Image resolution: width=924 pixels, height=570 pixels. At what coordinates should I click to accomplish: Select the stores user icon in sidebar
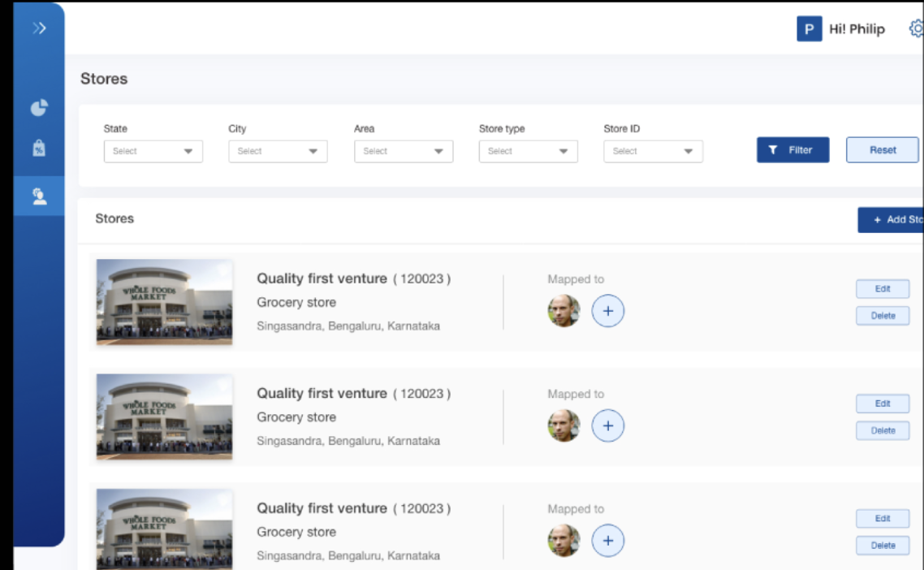click(x=39, y=196)
